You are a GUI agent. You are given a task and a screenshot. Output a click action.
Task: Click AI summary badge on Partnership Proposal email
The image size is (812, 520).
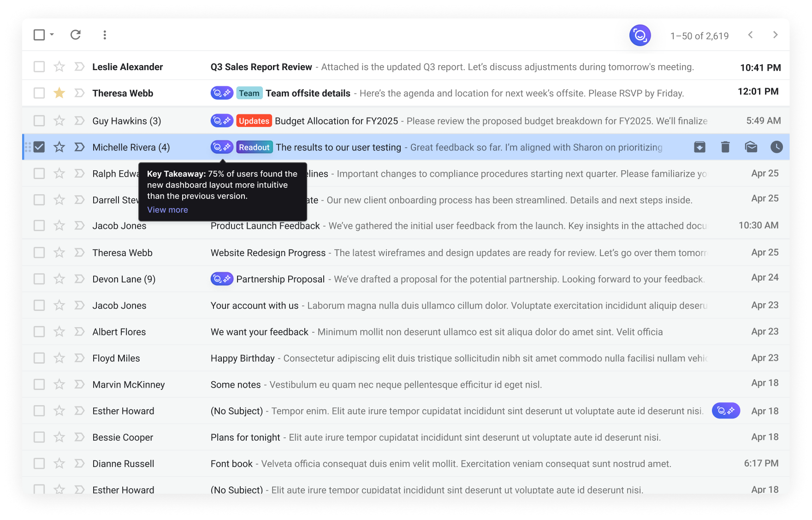[222, 279]
